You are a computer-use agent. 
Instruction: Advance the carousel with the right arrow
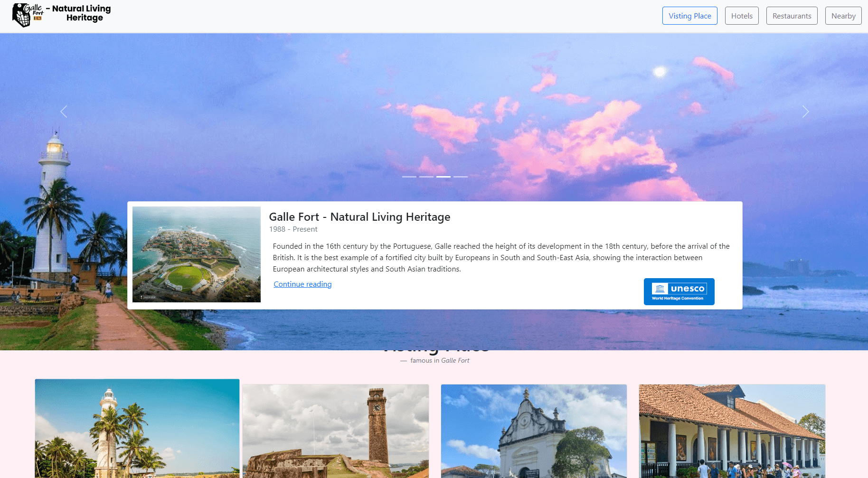(x=806, y=112)
